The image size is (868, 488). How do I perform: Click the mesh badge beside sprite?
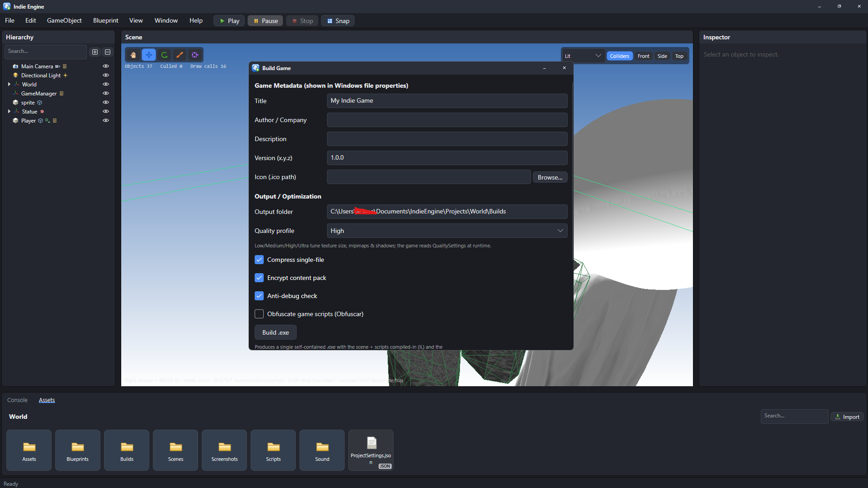pyautogui.click(x=40, y=103)
